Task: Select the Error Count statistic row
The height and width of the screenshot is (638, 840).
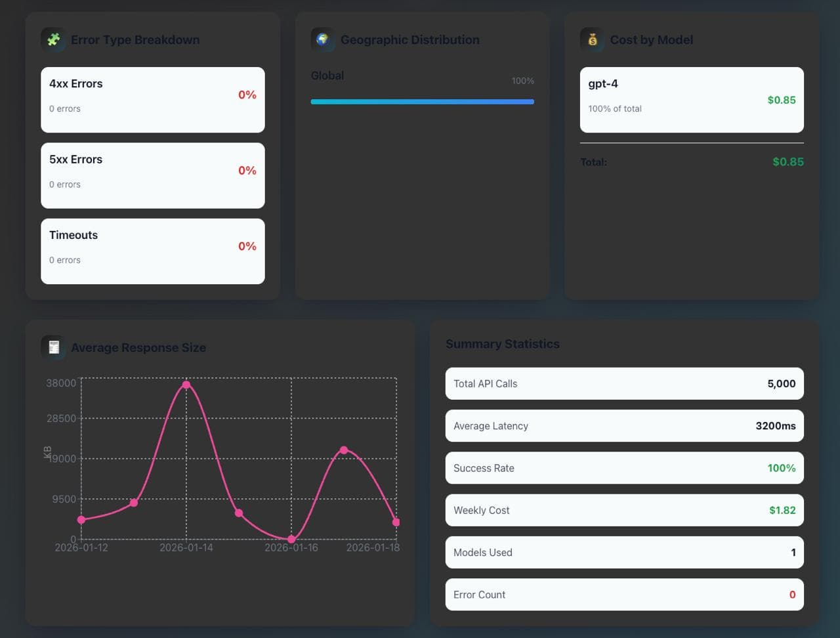Action: (x=624, y=595)
